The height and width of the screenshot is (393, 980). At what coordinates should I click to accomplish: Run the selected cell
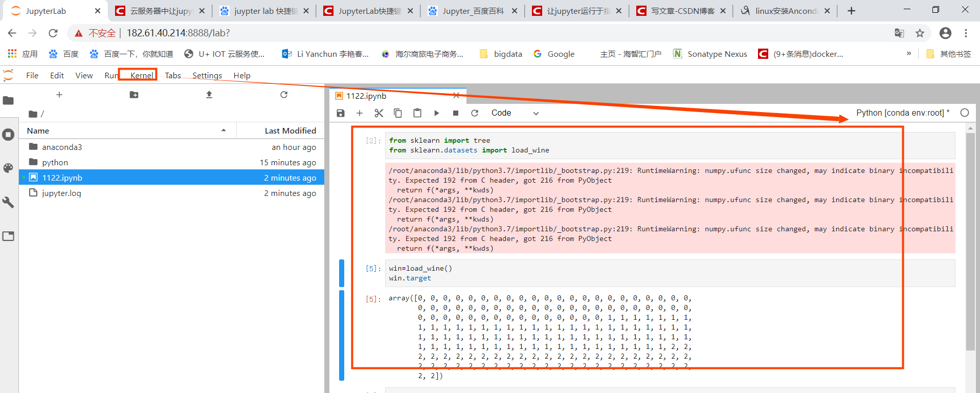click(436, 113)
